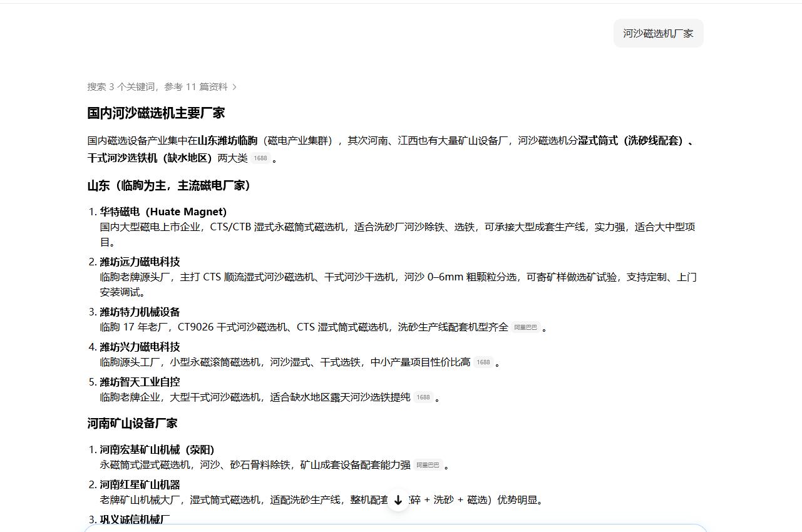Open the 1688 citation after 两大类
Screen dimensions: 802x532
pos(260,158)
